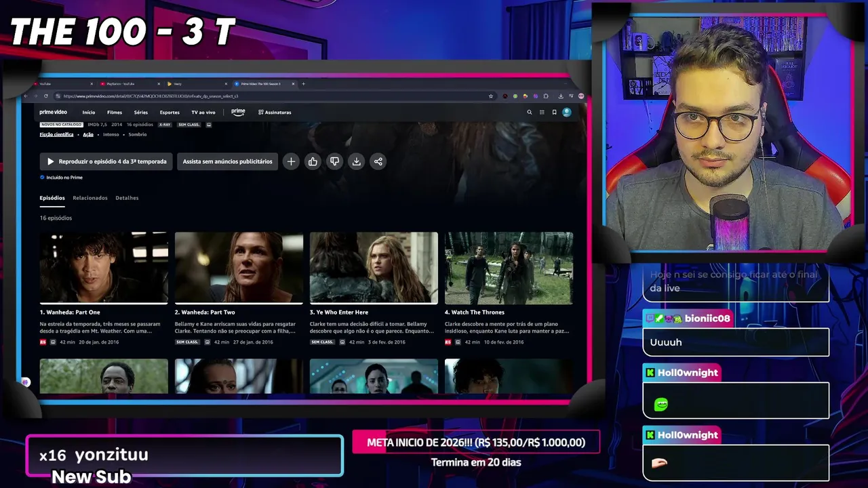The image size is (868, 488).
Task: Switch to the YouTube browser tab
Action: (x=62, y=84)
